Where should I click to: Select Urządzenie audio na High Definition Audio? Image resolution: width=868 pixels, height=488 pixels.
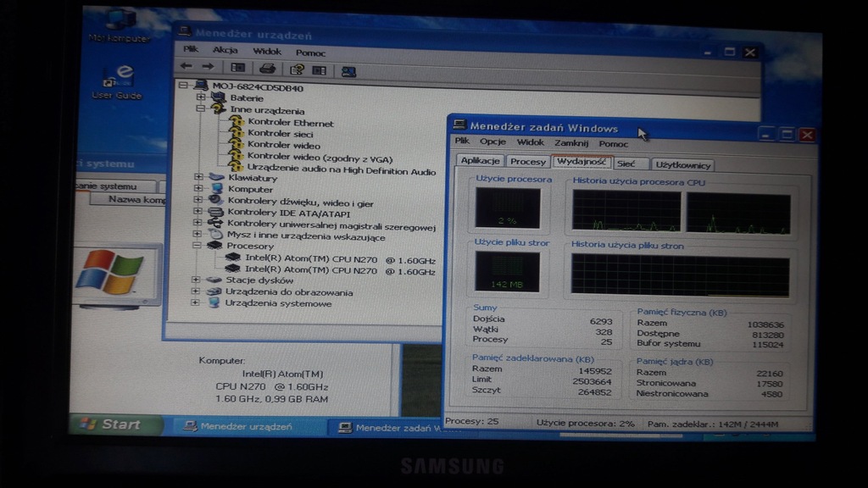tap(341, 169)
